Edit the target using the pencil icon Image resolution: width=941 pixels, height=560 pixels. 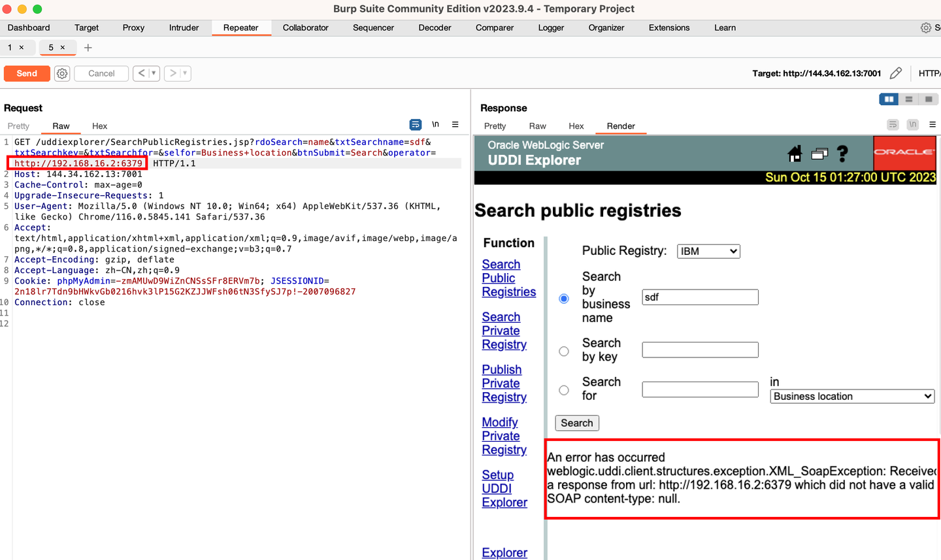(x=896, y=73)
